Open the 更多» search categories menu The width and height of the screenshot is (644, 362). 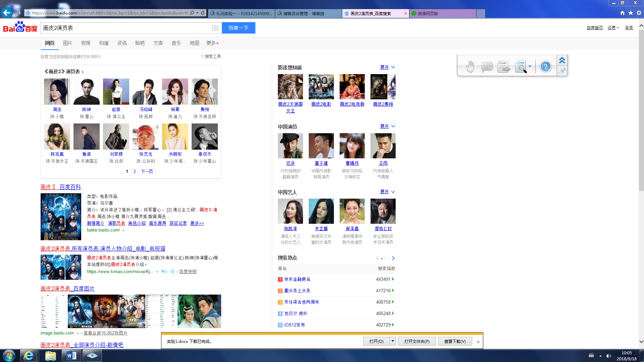(212, 43)
